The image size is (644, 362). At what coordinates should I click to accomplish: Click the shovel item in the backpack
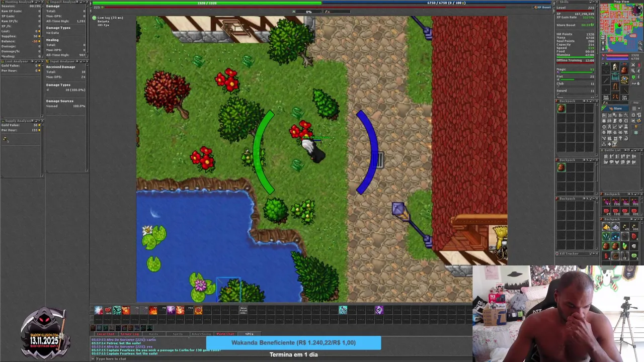(625, 256)
